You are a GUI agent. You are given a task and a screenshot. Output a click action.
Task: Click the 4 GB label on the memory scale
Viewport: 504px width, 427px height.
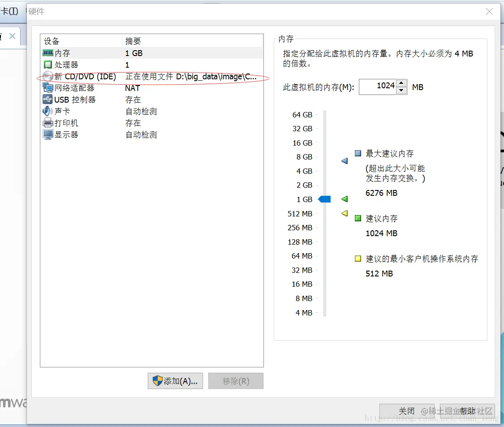(304, 171)
